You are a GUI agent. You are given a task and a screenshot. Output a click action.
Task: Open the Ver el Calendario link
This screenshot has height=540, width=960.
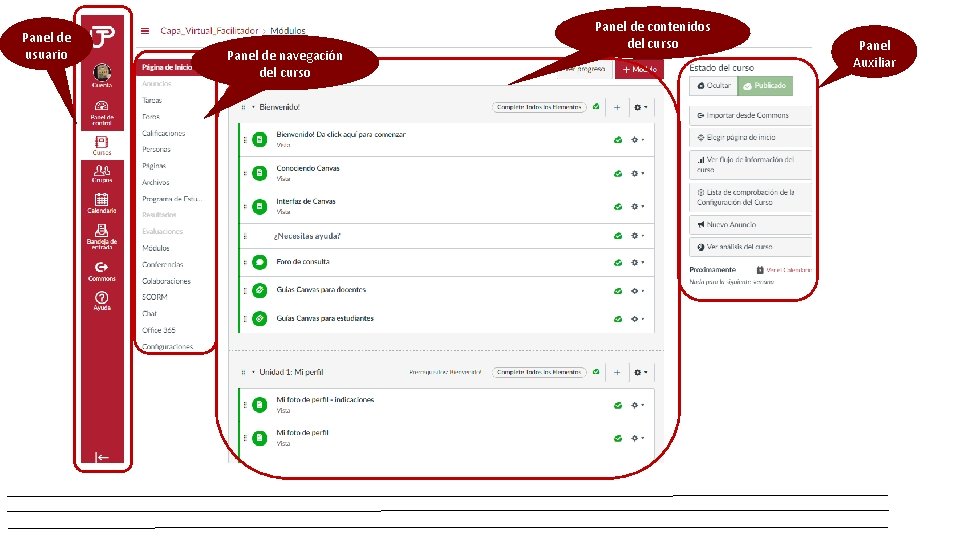789,270
